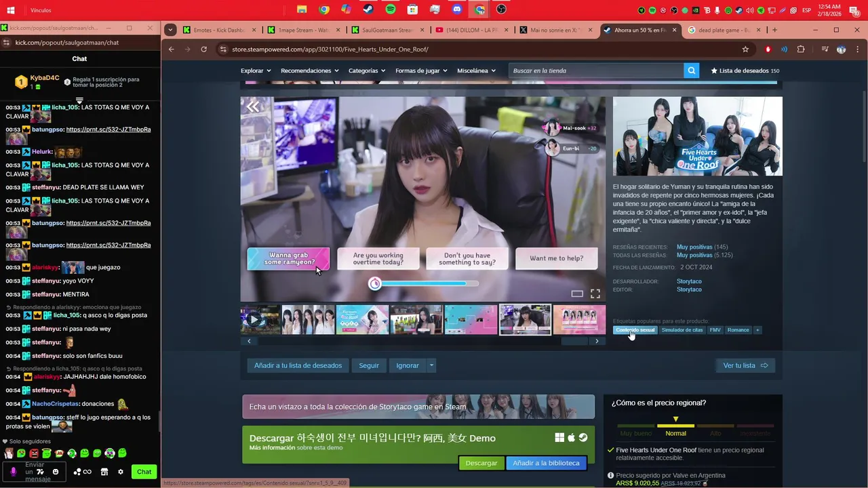Toggle fullscreen on the game screenshot

pos(595,293)
